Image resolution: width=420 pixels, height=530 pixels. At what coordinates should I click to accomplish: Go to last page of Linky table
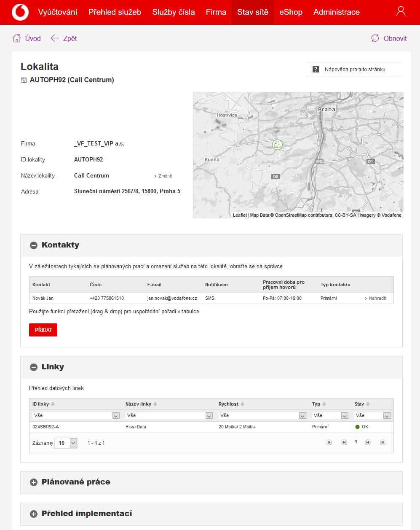click(x=383, y=442)
